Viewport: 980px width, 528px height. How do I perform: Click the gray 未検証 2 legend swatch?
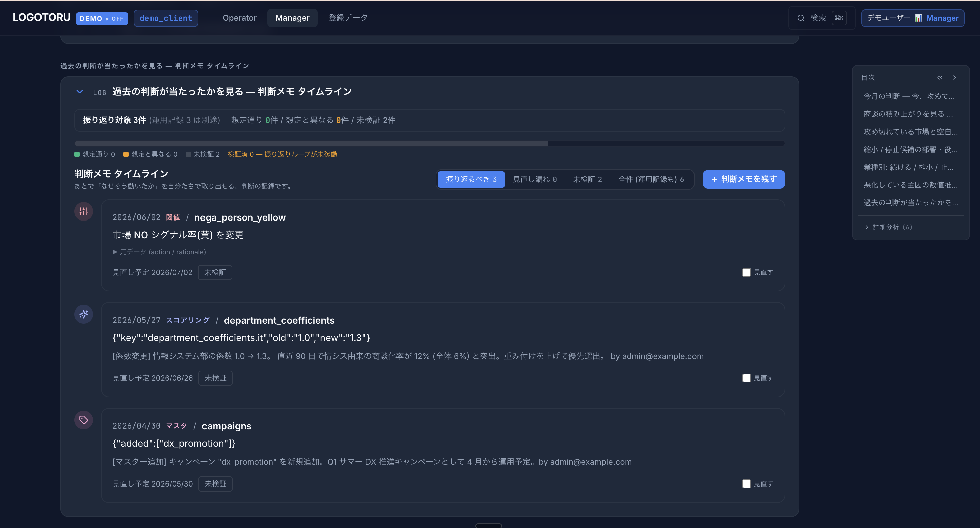pyautogui.click(x=188, y=155)
